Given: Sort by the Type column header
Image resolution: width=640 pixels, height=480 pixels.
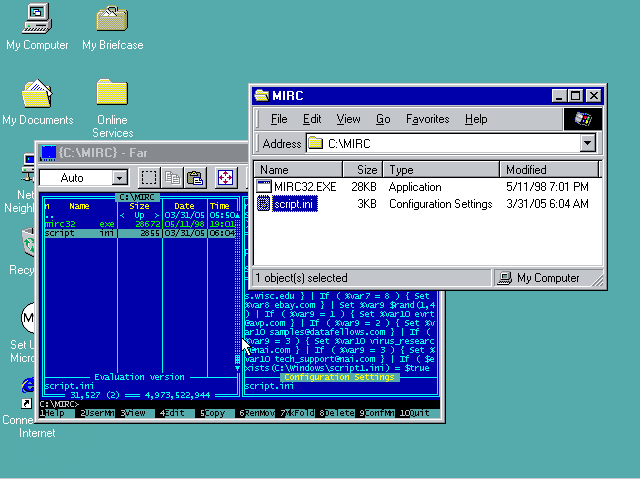Looking at the screenshot, I should pyautogui.click(x=441, y=169).
